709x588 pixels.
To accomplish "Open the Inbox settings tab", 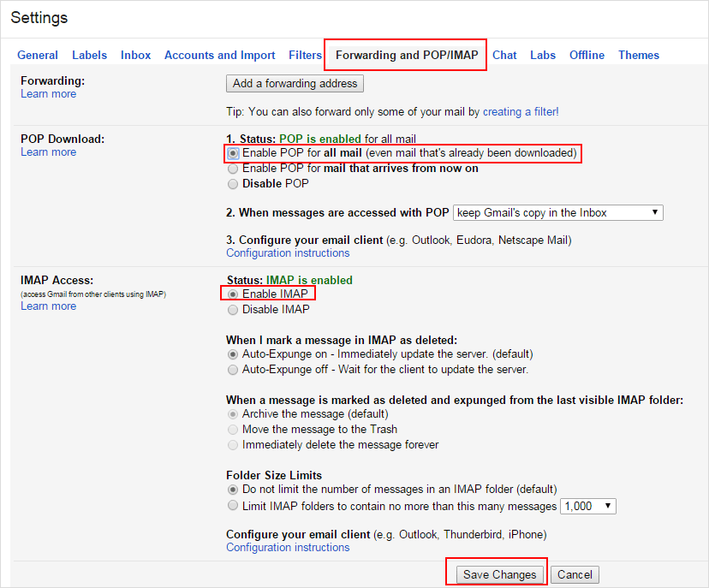I will (x=135, y=55).
